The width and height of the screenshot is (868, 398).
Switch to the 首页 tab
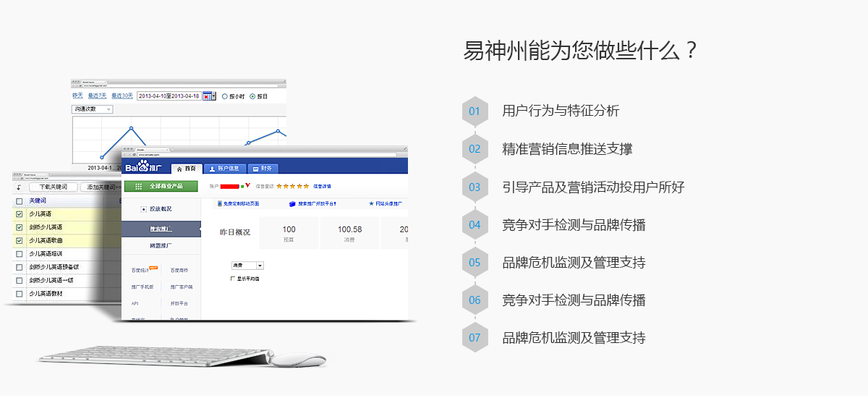click(187, 168)
